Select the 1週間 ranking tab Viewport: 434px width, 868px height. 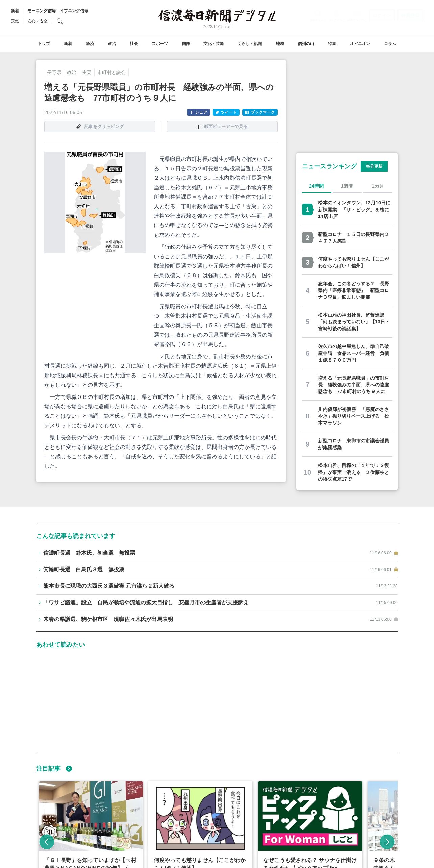point(347,186)
